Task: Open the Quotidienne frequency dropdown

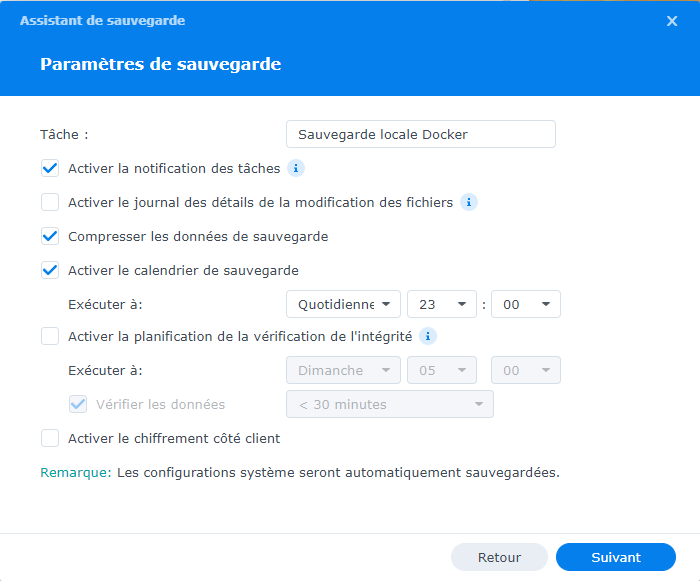Action: [343, 304]
